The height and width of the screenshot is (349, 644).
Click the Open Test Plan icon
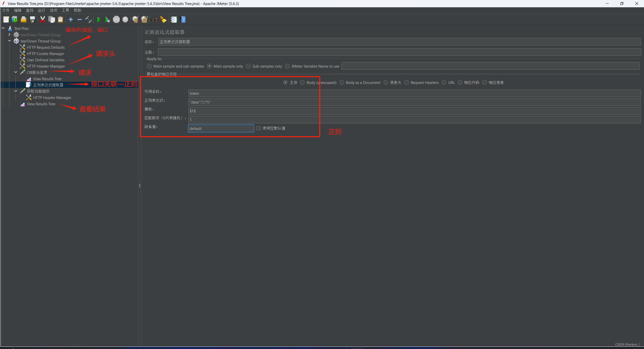pos(24,19)
